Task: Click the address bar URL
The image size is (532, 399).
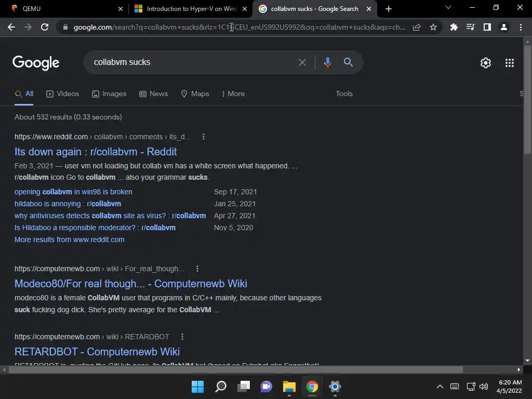Action: [x=239, y=27]
